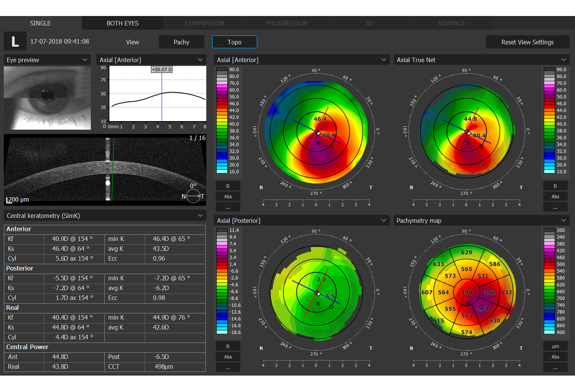Image resolution: width=575 pixels, height=392 pixels.
Task: Open more options under Axial [Posterior] map scale
Action: click(x=228, y=367)
